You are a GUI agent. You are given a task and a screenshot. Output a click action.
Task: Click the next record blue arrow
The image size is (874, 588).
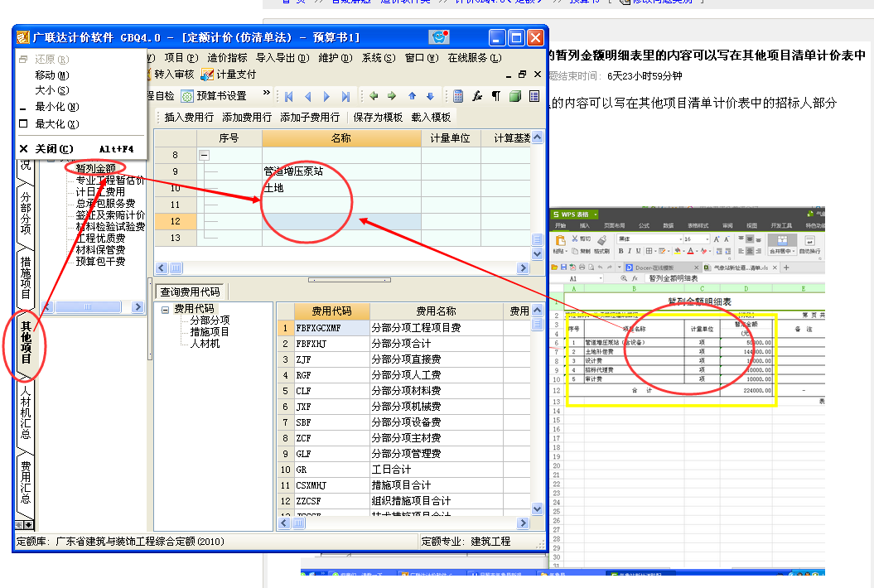click(x=326, y=96)
